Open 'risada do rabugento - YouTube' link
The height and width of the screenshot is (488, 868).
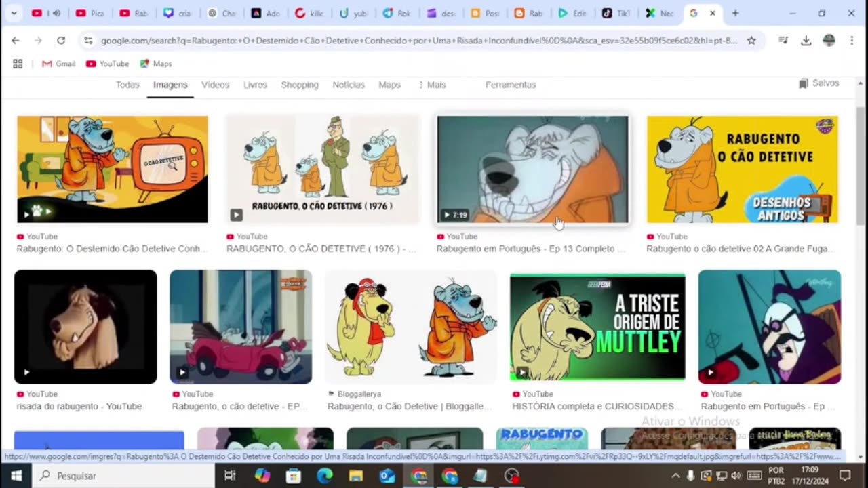coord(79,407)
